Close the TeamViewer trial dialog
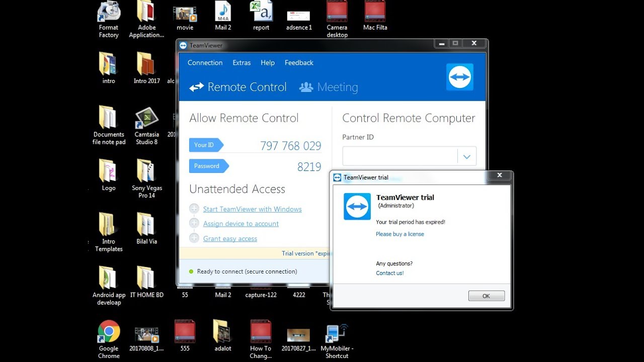 500,175
